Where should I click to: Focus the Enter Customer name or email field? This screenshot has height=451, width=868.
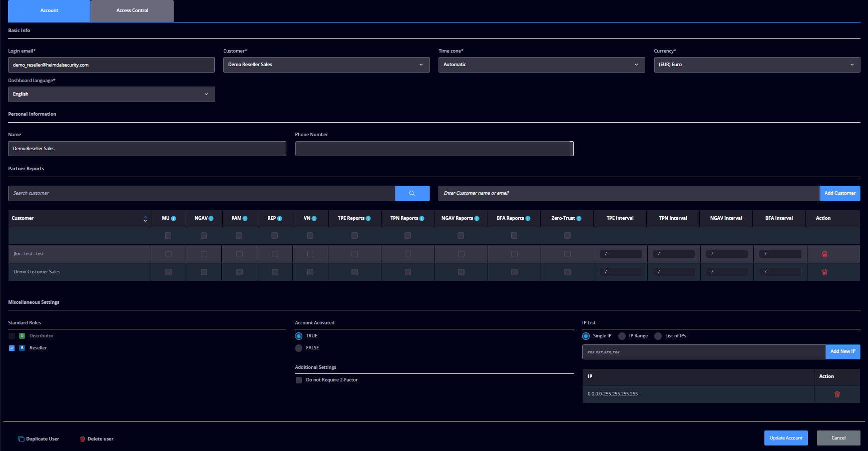point(629,193)
